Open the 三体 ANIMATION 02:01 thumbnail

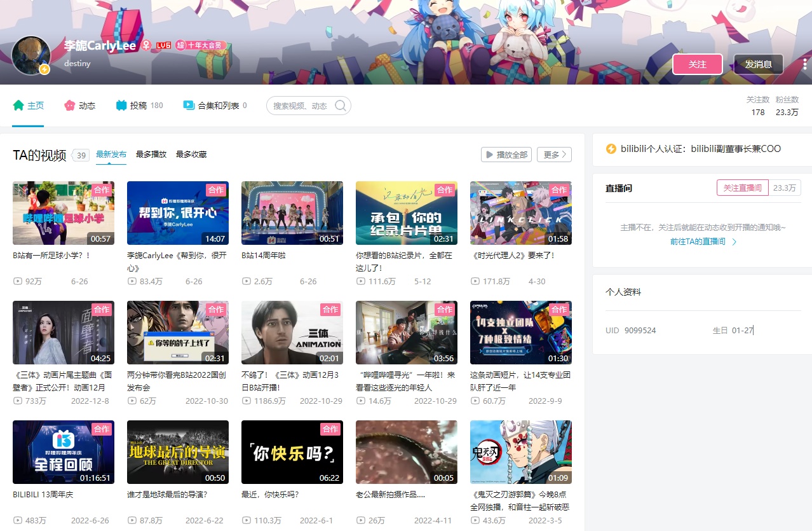pos(292,333)
